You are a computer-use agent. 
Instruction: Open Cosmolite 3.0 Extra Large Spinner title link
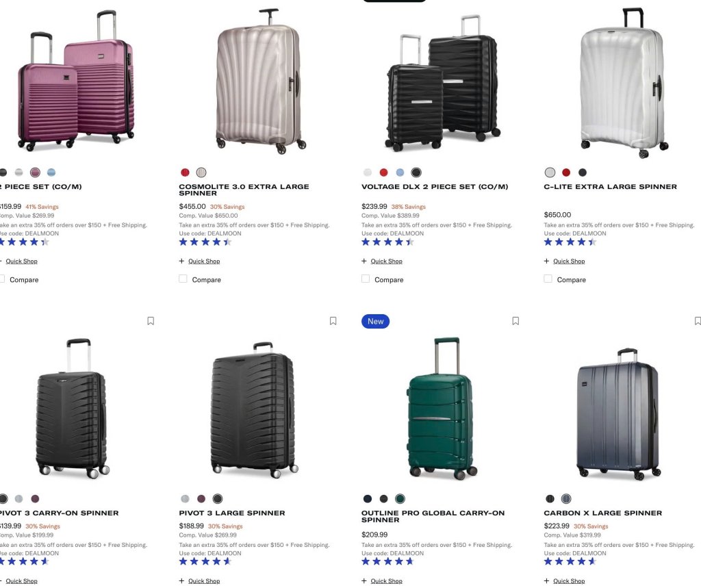244,190
